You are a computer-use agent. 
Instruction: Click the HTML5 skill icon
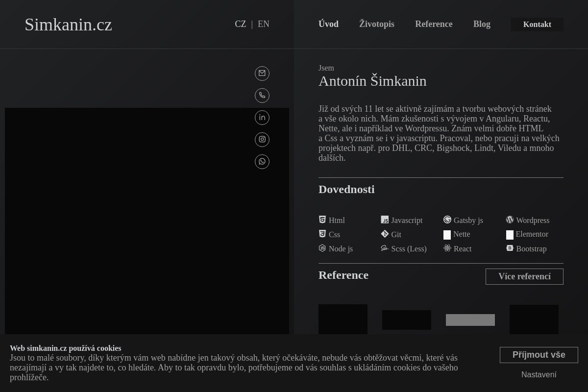pos(322,220)
